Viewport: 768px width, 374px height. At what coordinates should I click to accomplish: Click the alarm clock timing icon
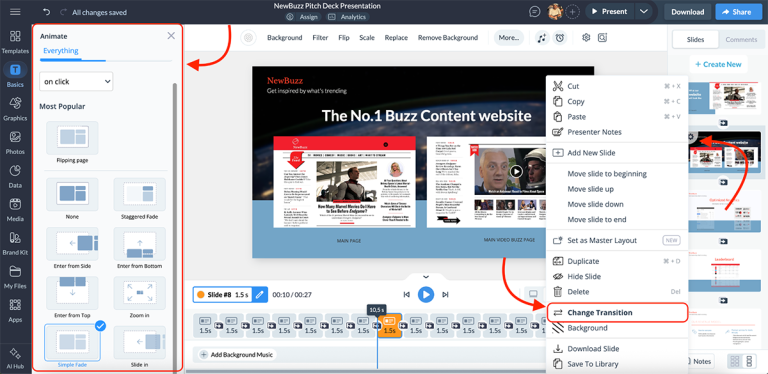(559, 38)
